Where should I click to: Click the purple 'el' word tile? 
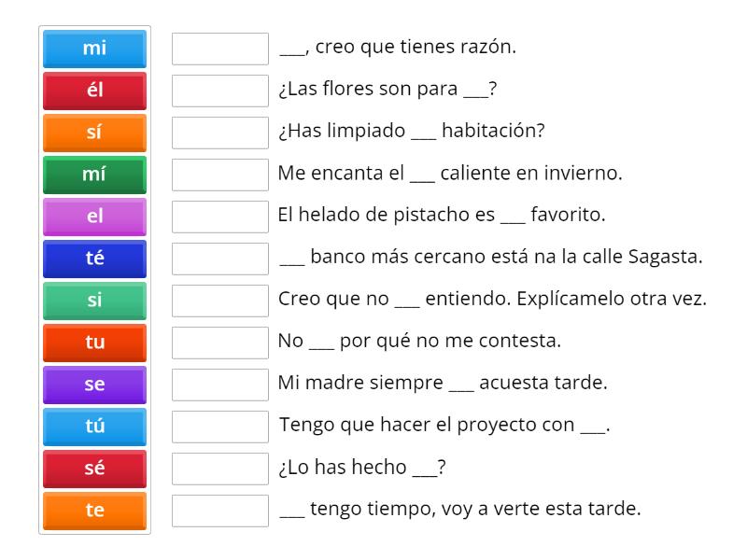[x=94, y=217]
